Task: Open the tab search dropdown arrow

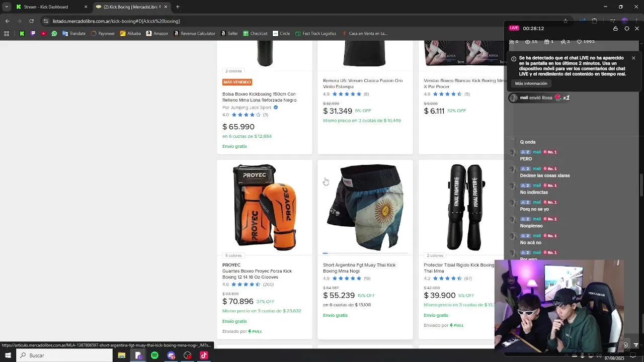Action: coord(7,7)
